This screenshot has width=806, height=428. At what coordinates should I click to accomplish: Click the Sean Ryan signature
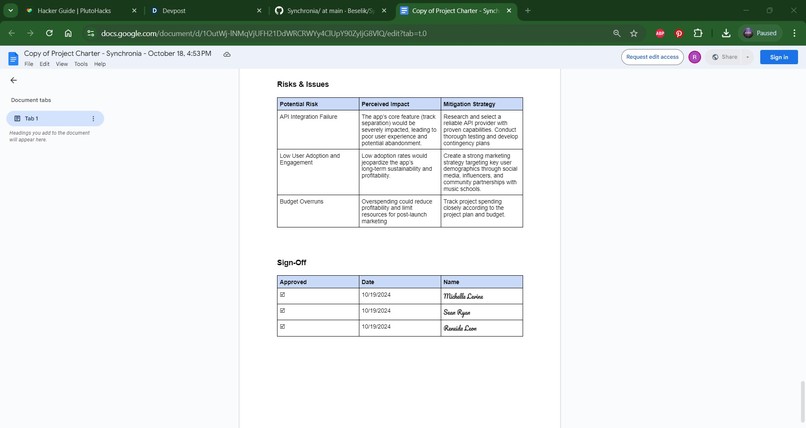pyautogui.click(x=456, y=312)
